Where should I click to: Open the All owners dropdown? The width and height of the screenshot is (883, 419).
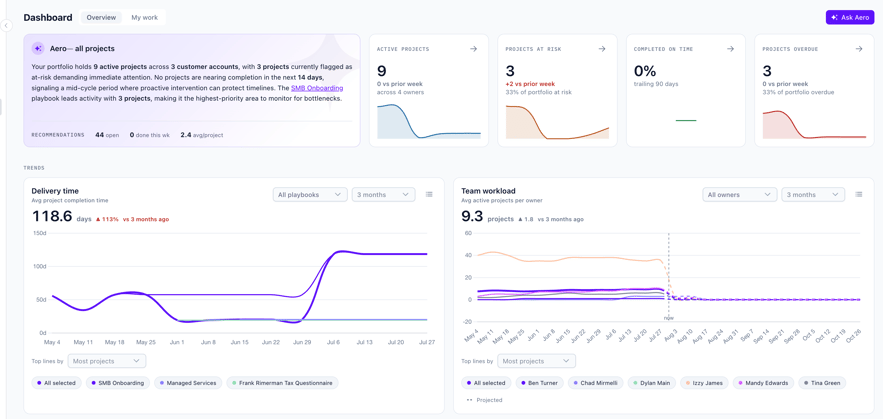740,194
